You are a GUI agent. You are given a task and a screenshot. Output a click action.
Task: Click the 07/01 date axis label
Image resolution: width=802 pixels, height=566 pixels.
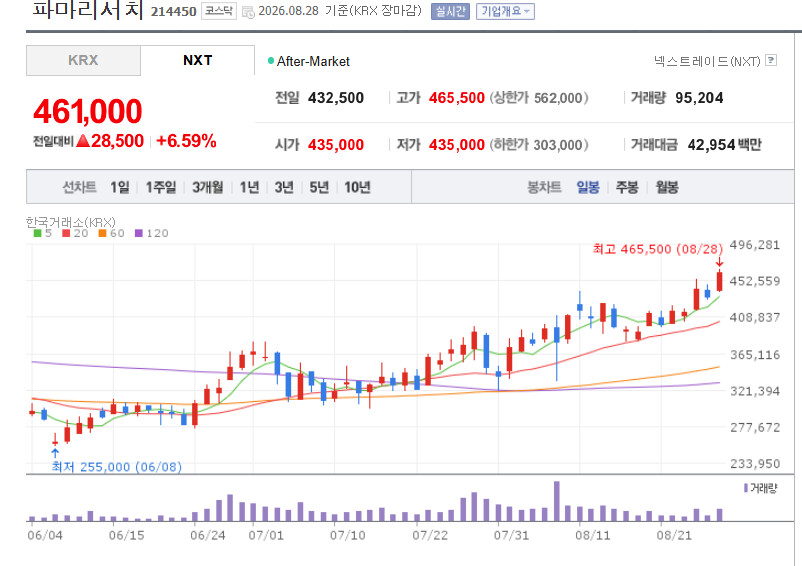pyautogui.click(x=266, y=535)
